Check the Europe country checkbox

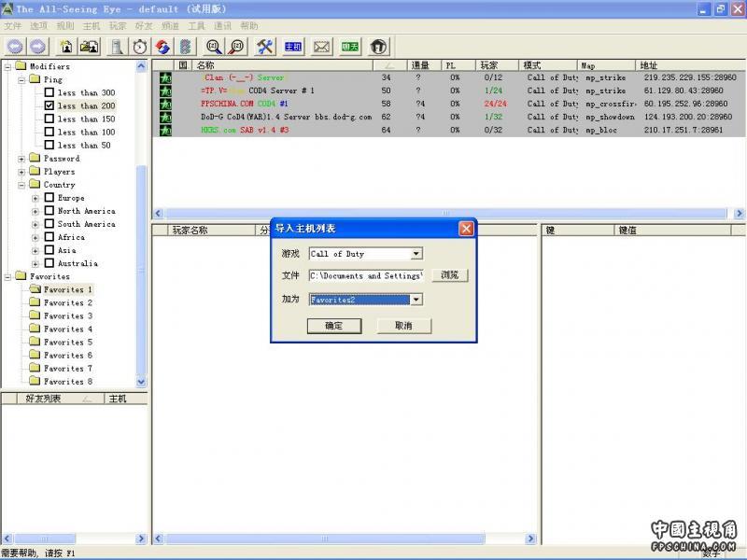49,197
